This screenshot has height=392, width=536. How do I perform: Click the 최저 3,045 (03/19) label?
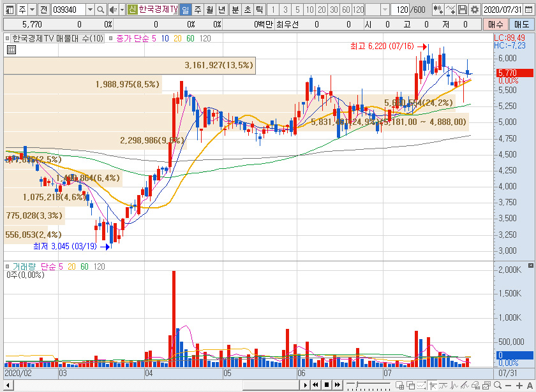[65, 246]
